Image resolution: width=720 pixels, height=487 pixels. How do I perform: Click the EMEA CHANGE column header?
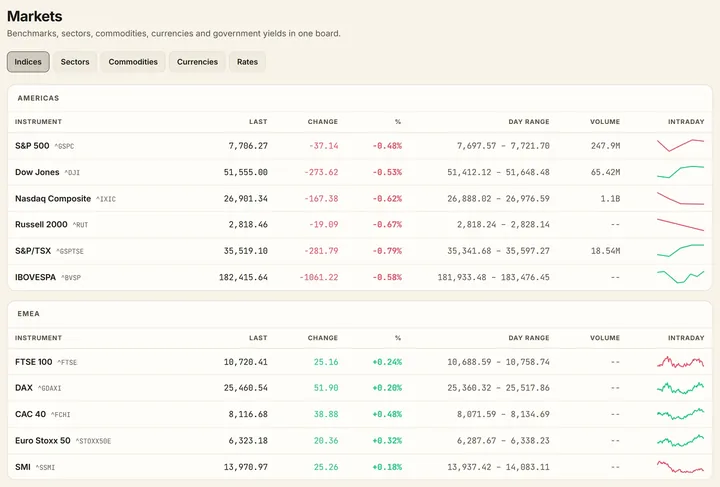click(x=323, y=338)
